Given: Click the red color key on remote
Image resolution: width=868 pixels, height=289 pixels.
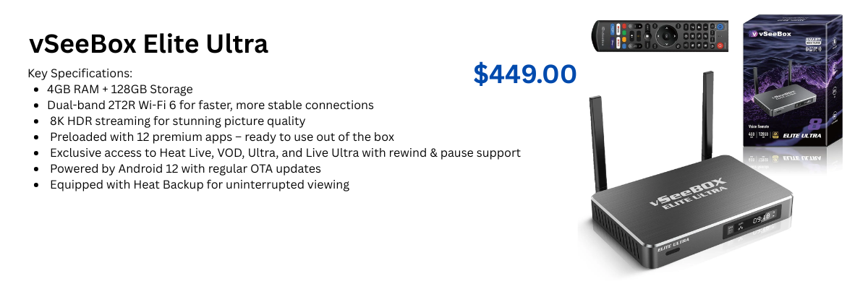Looking at the screenshot, I should pyautogui.click(x=624, y=26).
